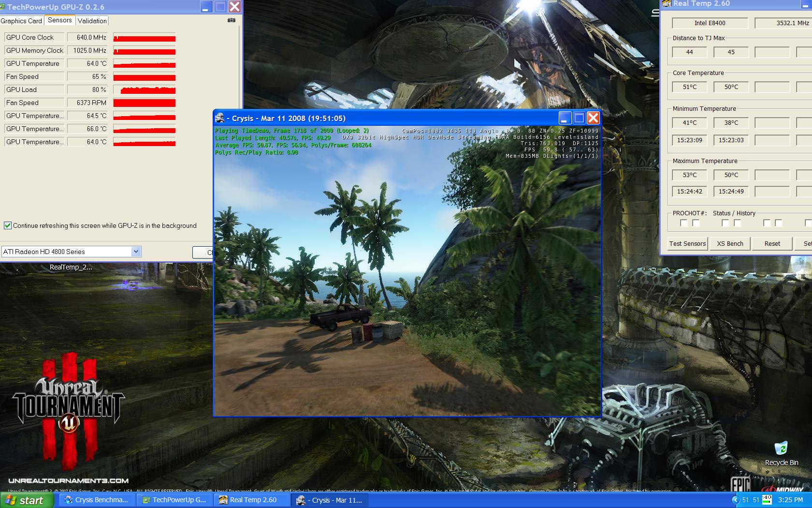Click the first 51 temperature tray icon
The height and width of the screenshot is (508, 812).
(x=745, y=500)
